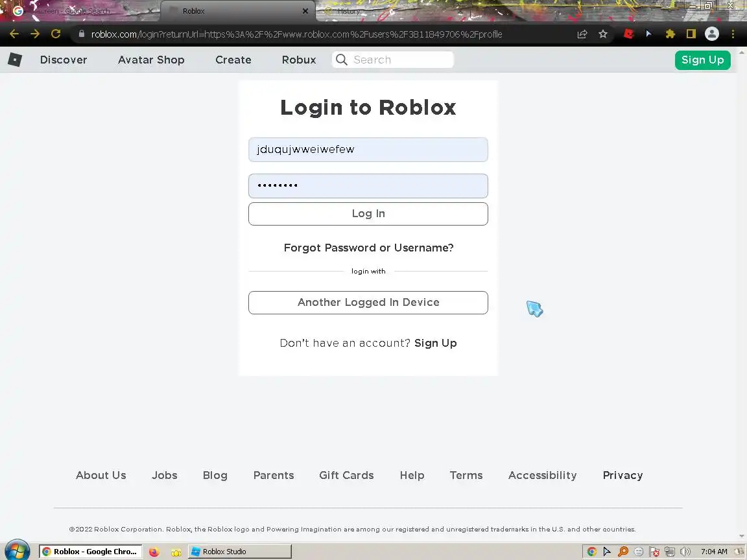Click Sign Up link below login form

(436, 343)
